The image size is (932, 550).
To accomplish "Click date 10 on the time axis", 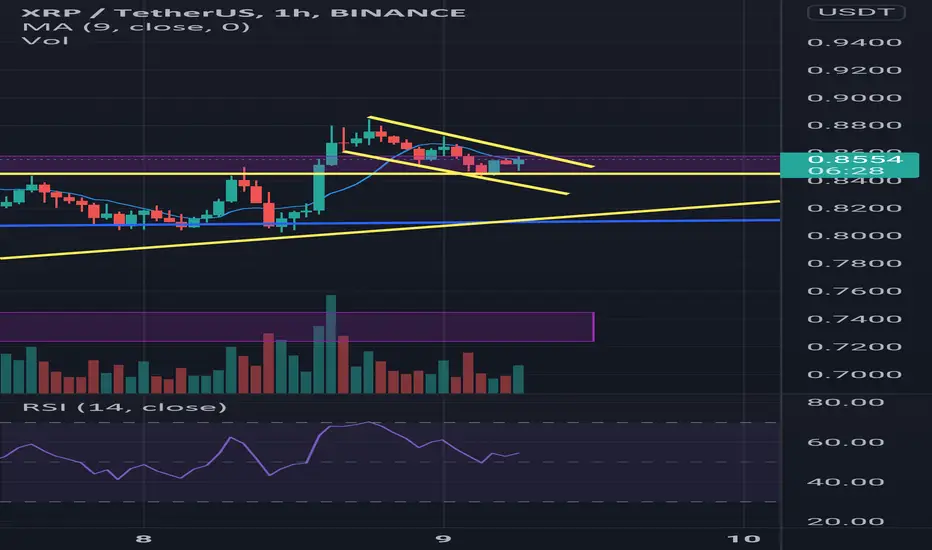I will click(744, 539).
